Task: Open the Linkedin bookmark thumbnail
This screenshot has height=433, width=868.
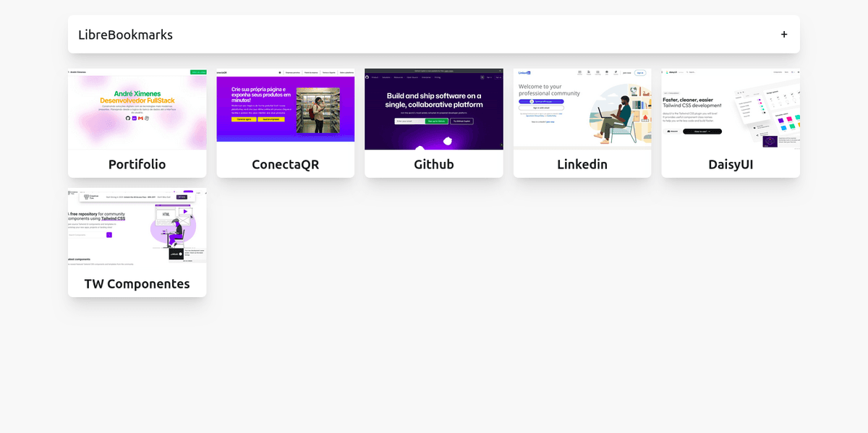Action: click(582, 109)
